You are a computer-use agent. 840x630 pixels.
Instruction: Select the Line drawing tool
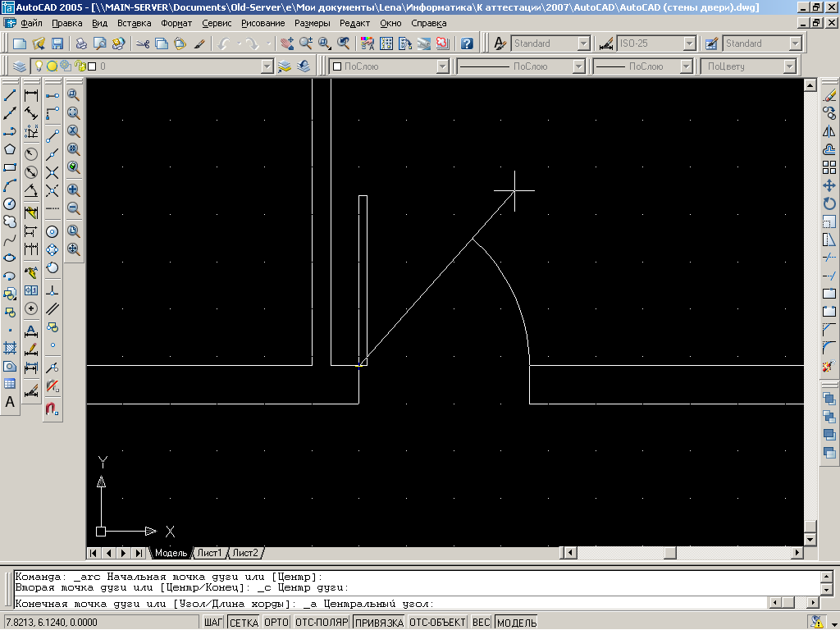(10, 95)
